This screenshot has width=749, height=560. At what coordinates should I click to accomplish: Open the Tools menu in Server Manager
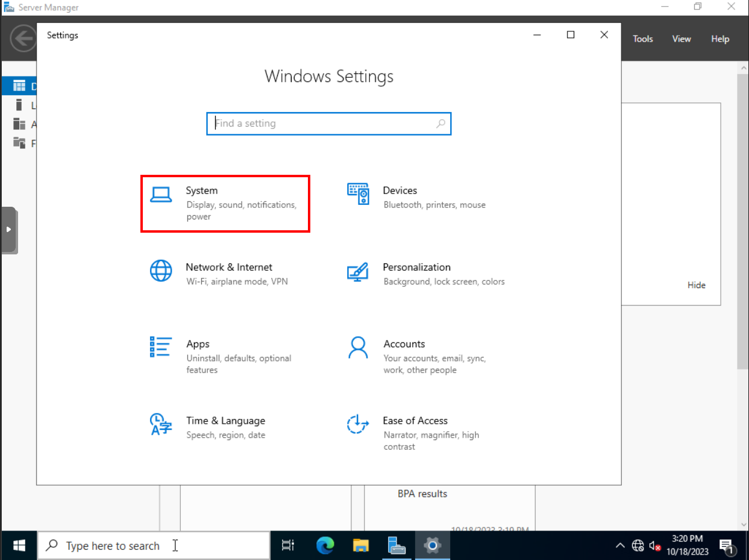(x=642, y=39)
